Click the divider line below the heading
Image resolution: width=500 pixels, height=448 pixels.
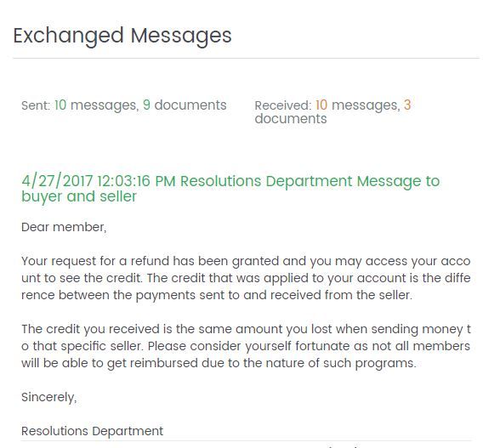coord(247,59)
